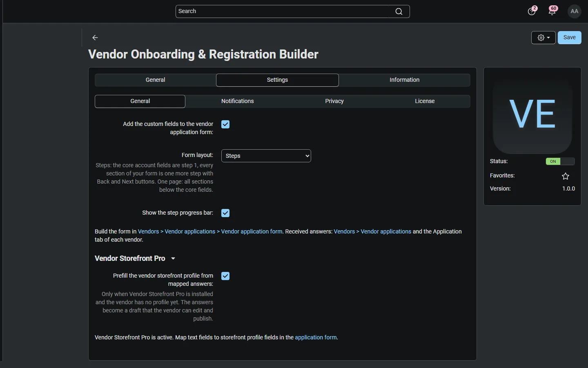Click the back arrow icon

pos(95,38)
